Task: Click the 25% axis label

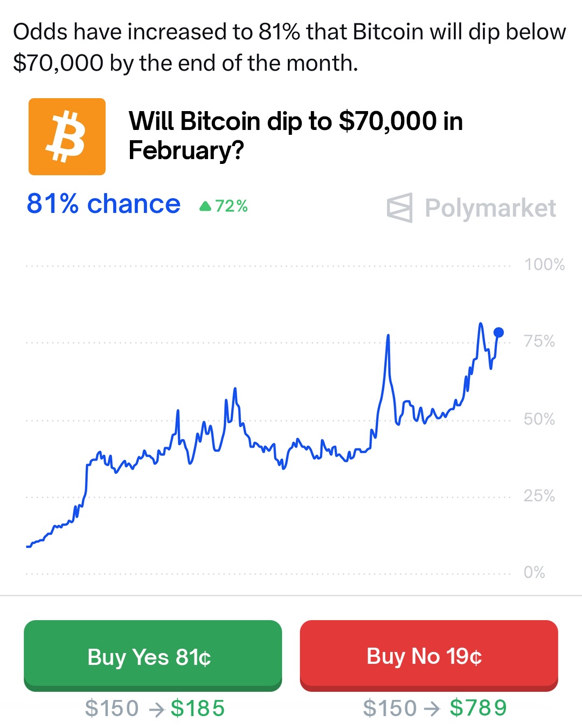Action: click(x=539, y=496)
